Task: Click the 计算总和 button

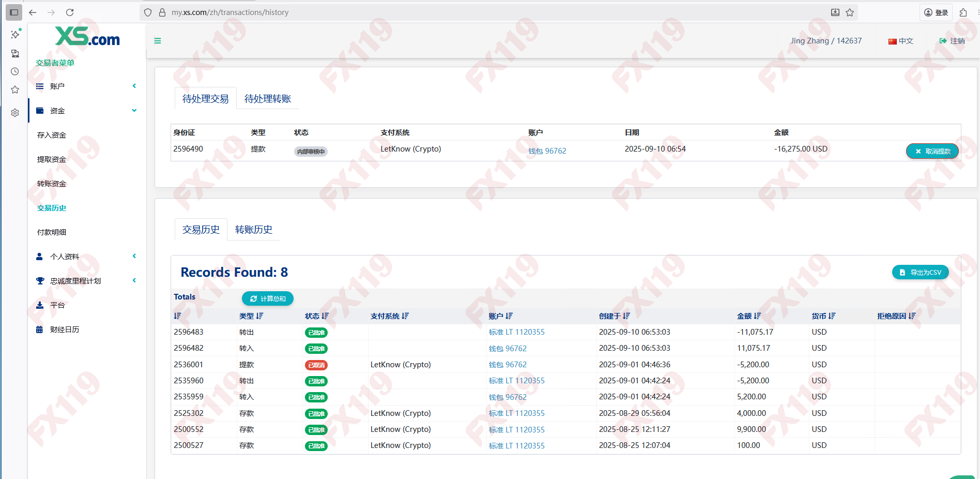Action: 268,298
